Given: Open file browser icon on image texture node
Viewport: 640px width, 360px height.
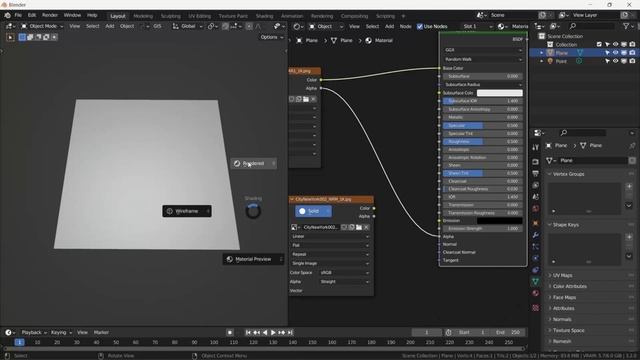Looking at the screenshot, I should [x=359, y=227].
